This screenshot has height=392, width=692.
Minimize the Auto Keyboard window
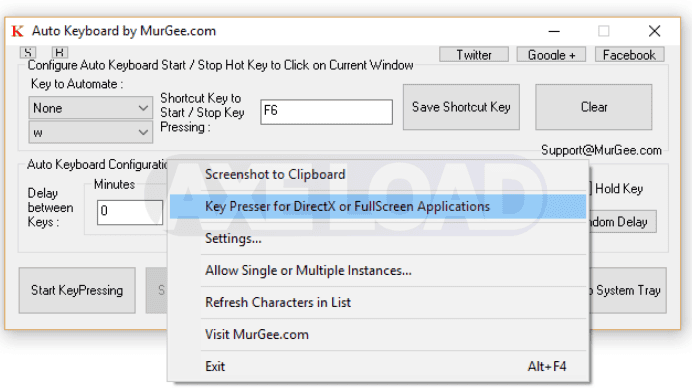click(554, 31)
